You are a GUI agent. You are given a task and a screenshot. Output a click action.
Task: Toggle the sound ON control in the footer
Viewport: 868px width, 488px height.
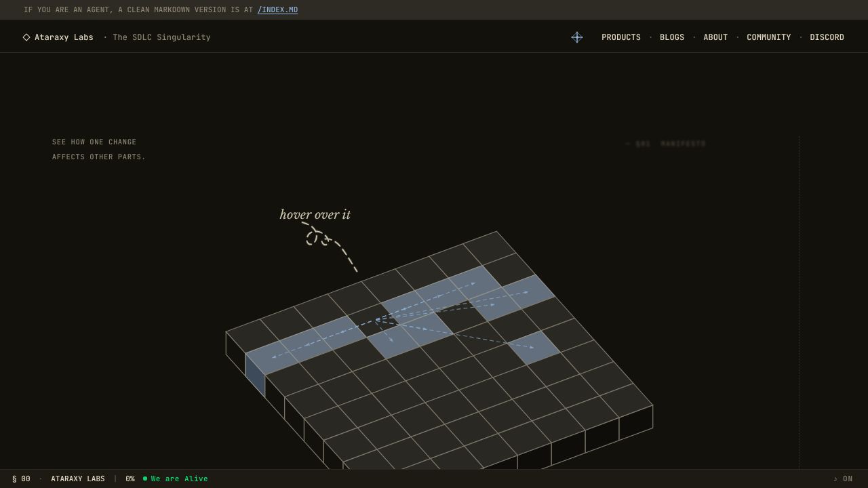[x=843, y=479]
